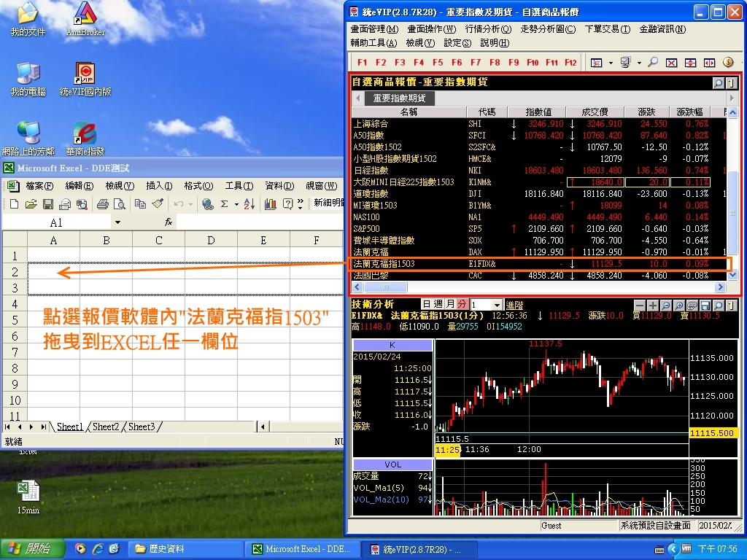Viewport: 747px width, 560px height.
Task: Click the Chart Wizard icon in Excel
Action: click(271, 204)
